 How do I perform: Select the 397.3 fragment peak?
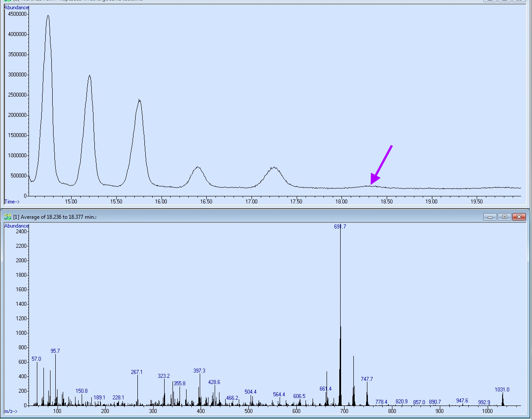pyautogui.click(x=199, y=371)
